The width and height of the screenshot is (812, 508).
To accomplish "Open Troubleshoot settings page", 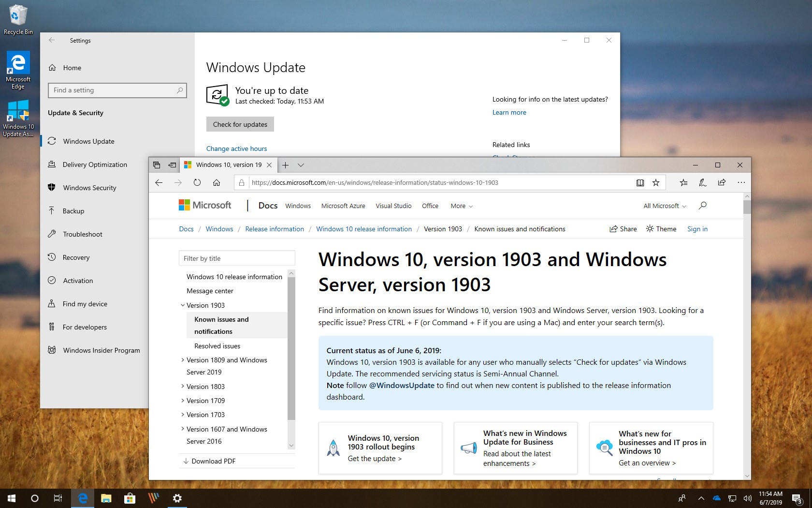I will pyautogui.click(x=82, y=234).
